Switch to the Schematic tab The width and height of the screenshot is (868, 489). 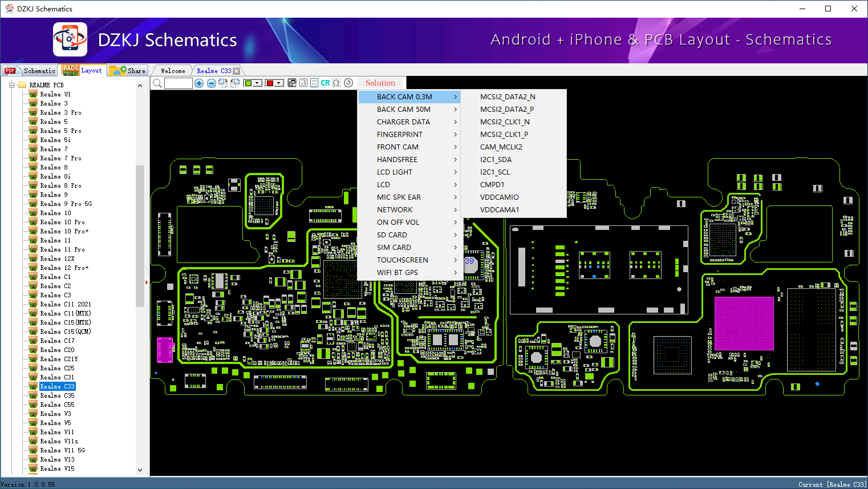30,71
